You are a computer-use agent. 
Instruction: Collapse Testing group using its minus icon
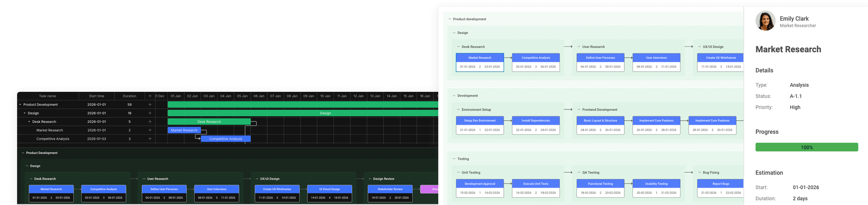click(454, 159)
